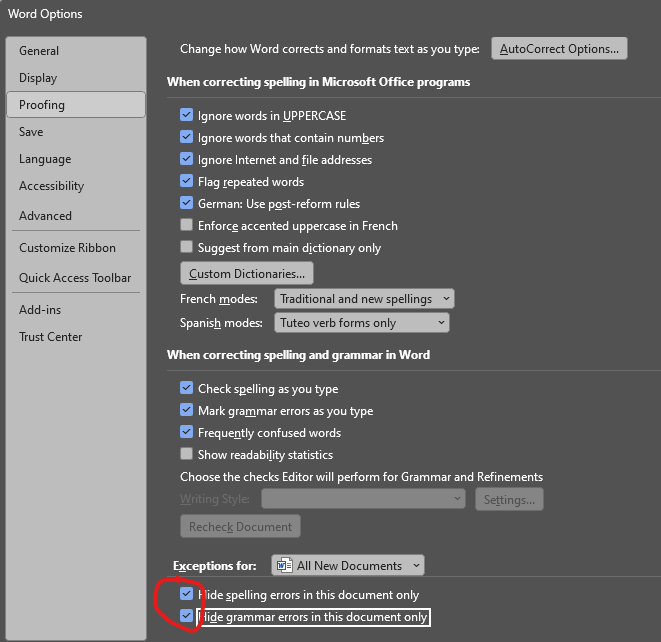
Task: Click the Recheck Document button
Action: pyautogui.click(x=240, y=526)
